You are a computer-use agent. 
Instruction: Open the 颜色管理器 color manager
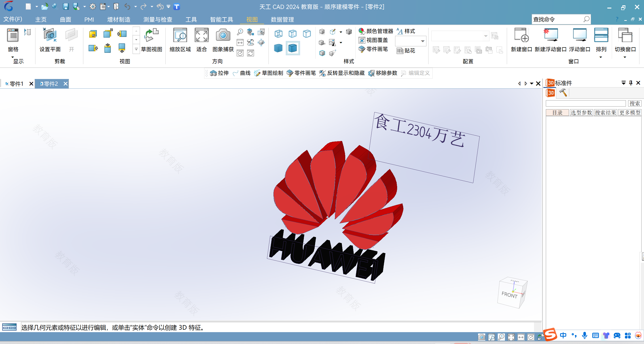[x=375, y=31]
